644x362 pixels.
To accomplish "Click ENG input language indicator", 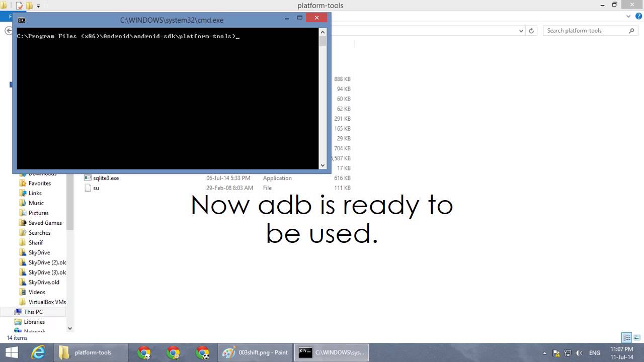I will click(x=595, y=353).
